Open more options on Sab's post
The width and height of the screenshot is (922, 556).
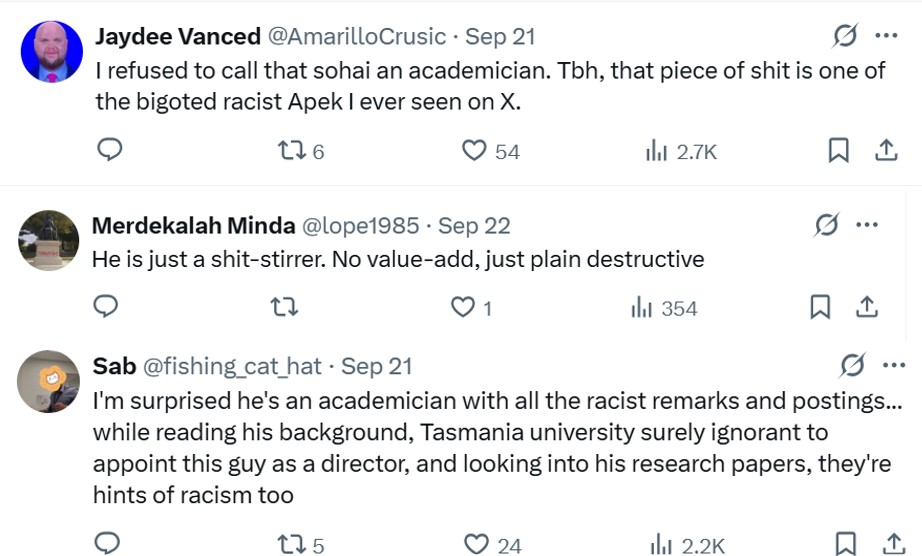tap(893, 365)
